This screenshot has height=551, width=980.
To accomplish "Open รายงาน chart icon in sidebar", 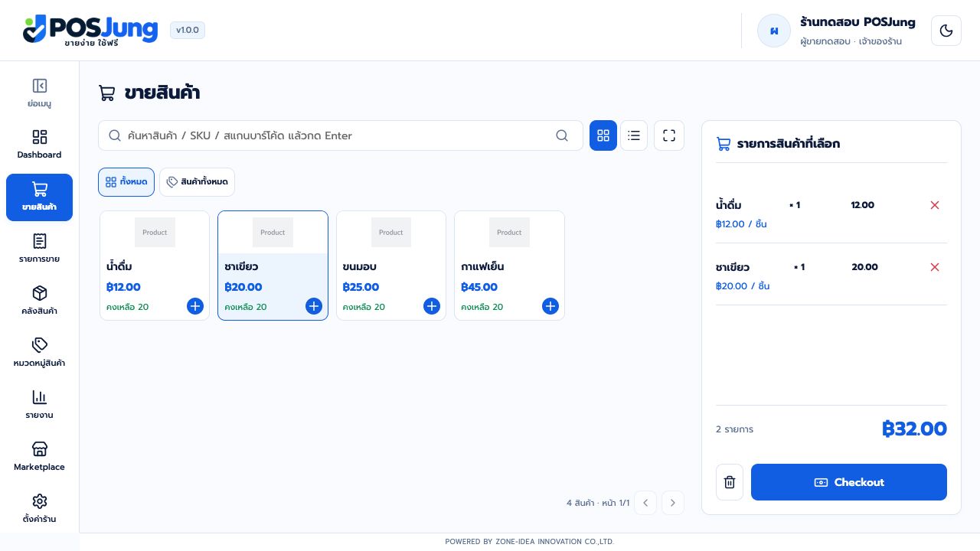I will pyautogui.click(x=40, y=397).
